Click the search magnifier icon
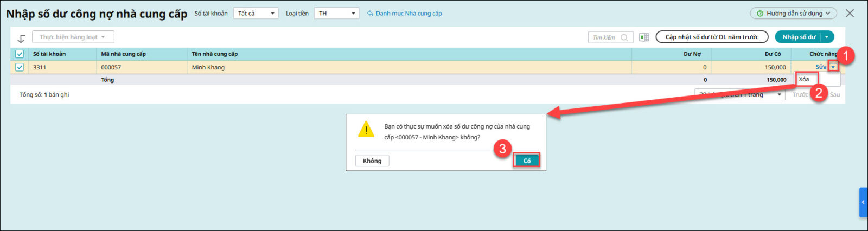 click(x=624, y=37)
